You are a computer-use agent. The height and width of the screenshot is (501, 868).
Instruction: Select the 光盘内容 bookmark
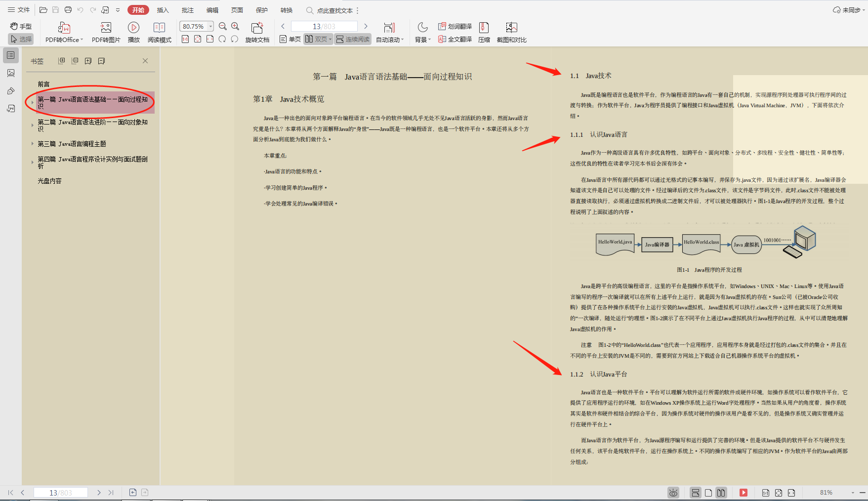50,181
